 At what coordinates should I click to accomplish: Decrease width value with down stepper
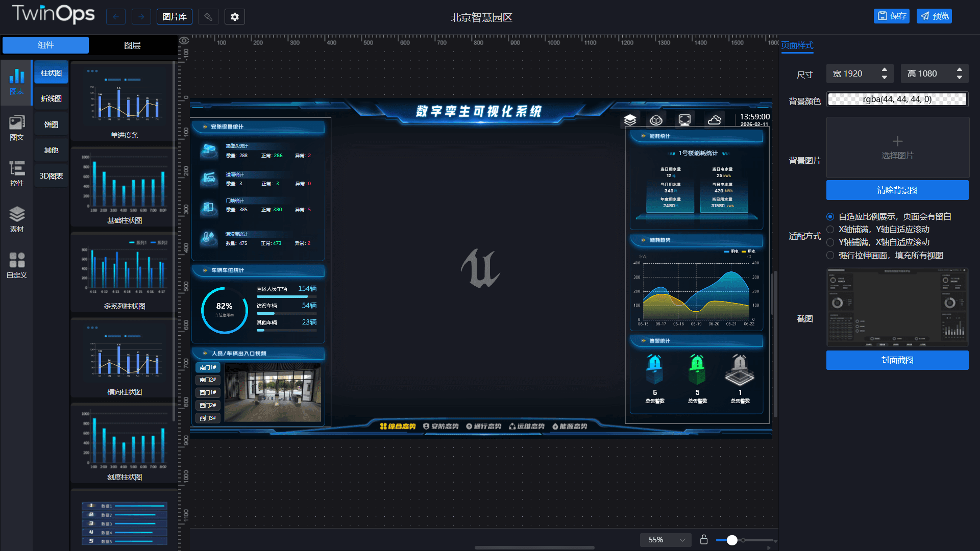point(884,78)
